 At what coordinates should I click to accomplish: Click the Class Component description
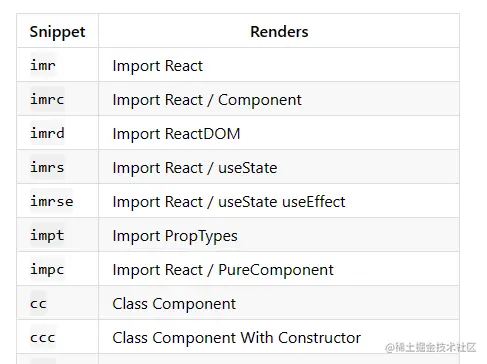[174, 304]
